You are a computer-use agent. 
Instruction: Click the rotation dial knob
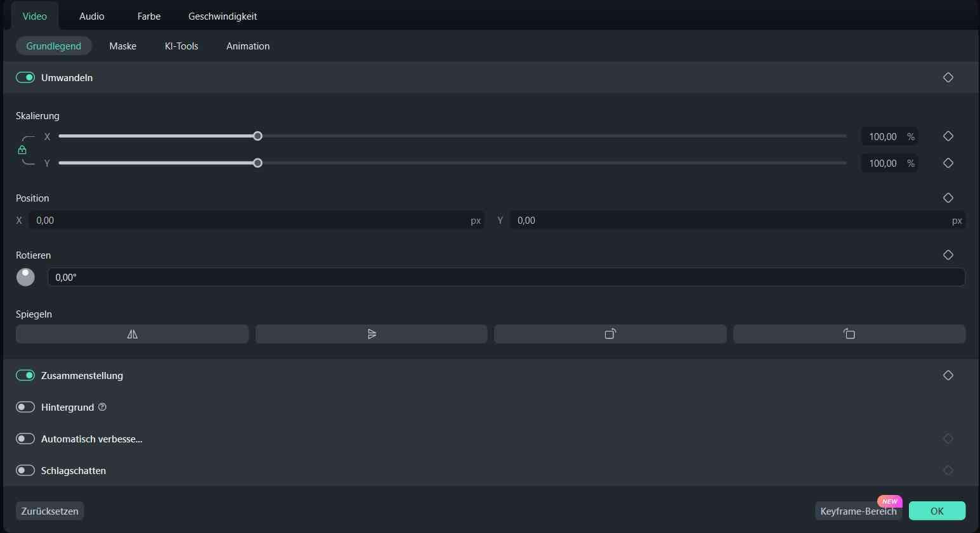click(x=25, y=277)
